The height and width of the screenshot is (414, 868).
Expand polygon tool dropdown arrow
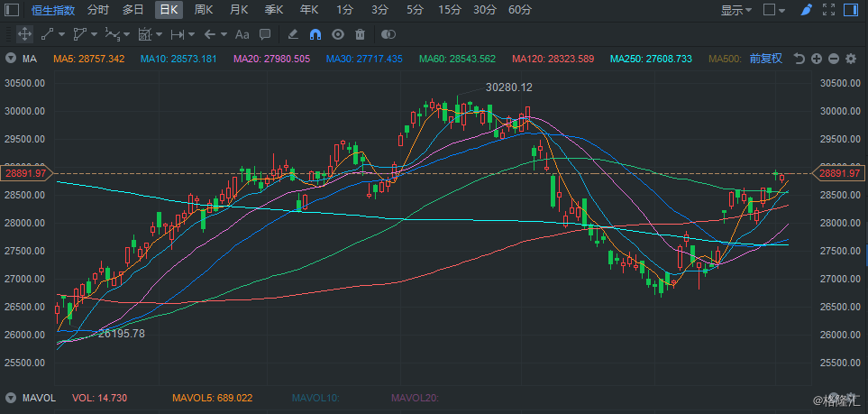pyautogui.click(x=94, y=34)
